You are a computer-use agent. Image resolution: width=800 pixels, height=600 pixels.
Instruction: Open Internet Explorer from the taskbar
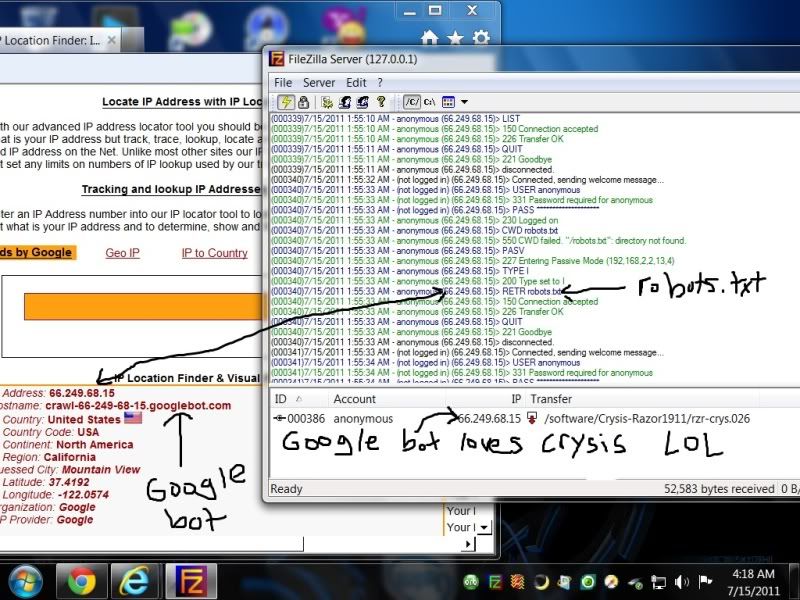coord(135,581)
